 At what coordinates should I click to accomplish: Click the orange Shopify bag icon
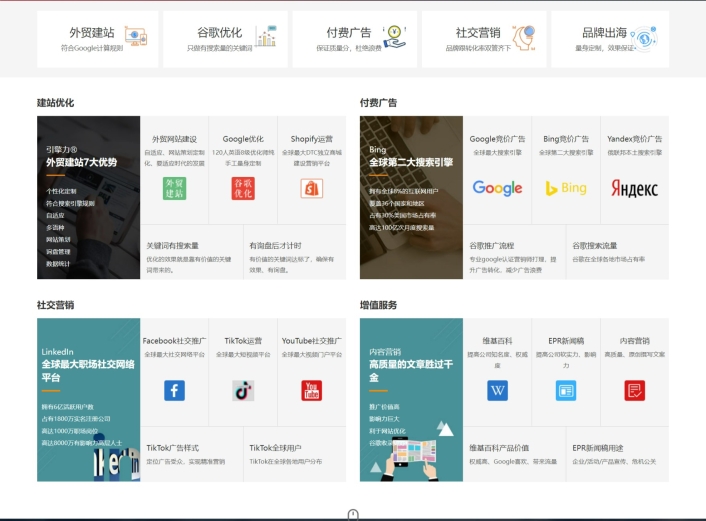(312, 188)
